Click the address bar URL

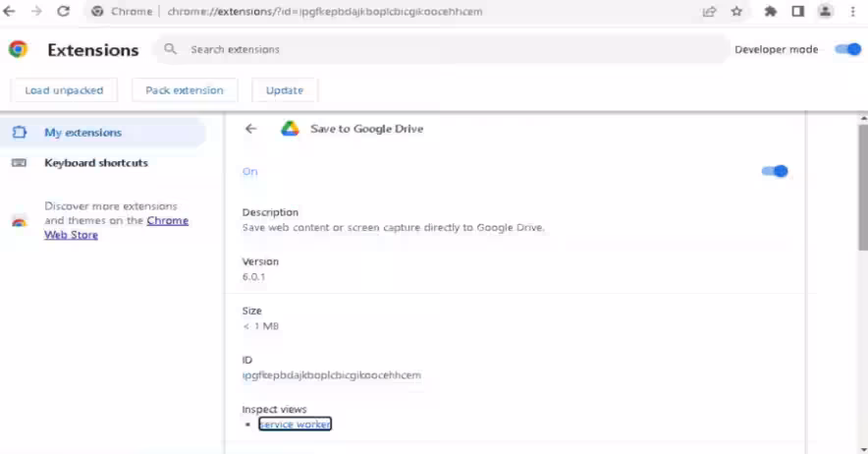pyautogui.click(x=325, y=12)
